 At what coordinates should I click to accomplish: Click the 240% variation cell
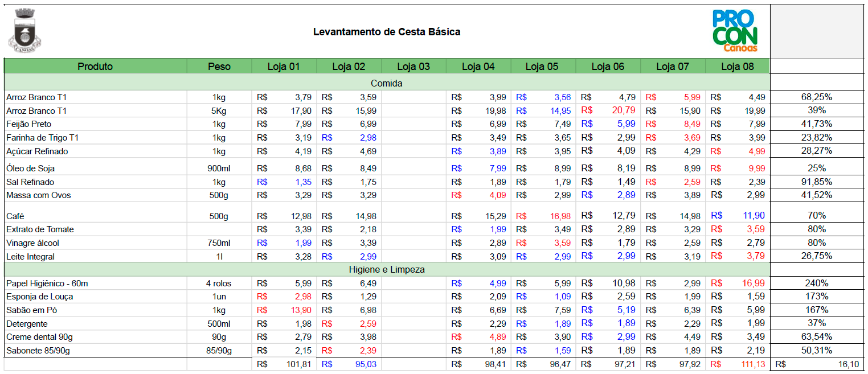[x=817, y=283]
